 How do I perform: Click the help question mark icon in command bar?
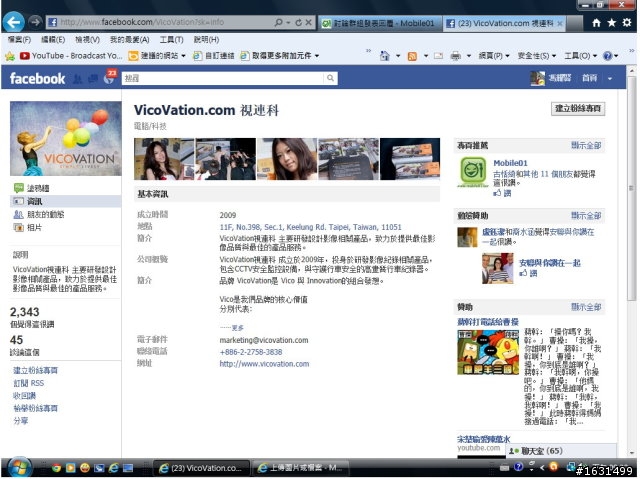coord(608,56)
